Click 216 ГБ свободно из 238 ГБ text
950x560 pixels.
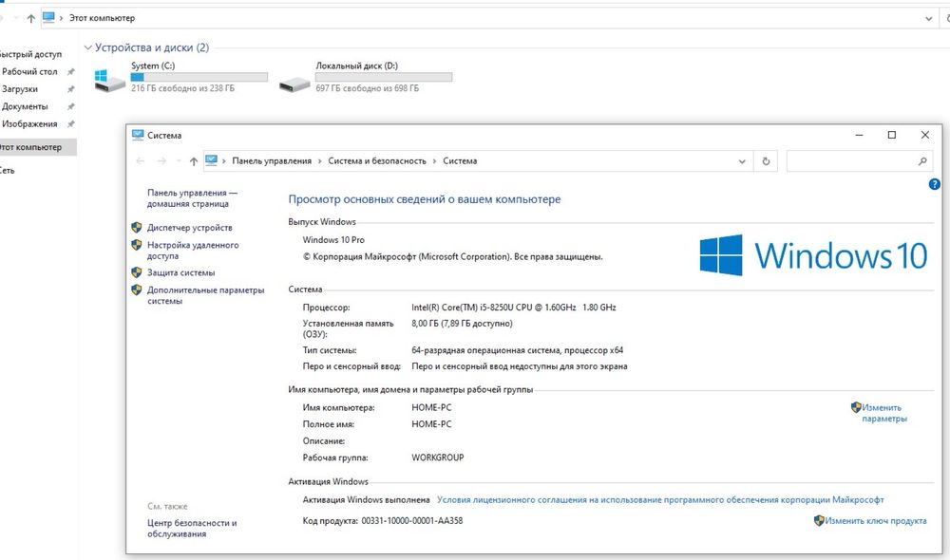click(182, 88)
